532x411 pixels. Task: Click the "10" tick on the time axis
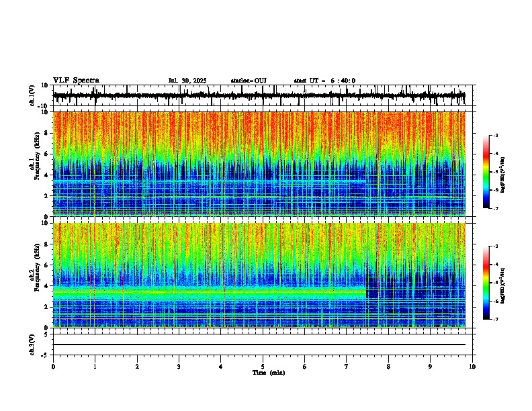(x=472, y=367)
